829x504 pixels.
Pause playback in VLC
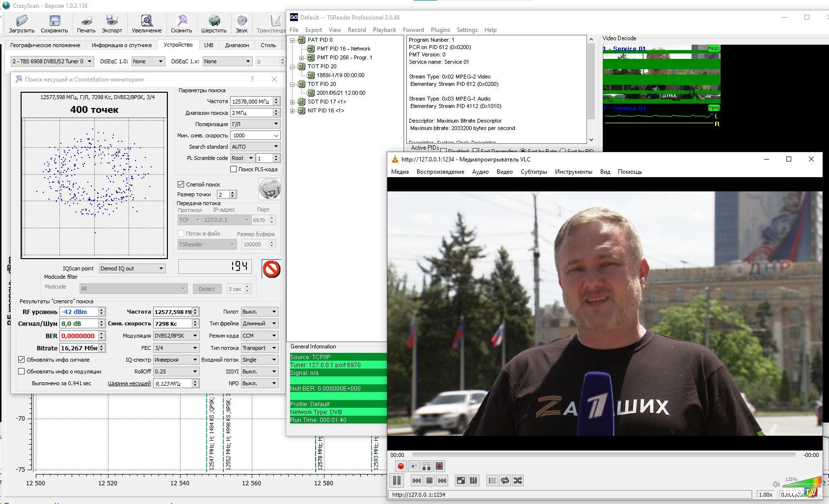[x=397, y=480]
